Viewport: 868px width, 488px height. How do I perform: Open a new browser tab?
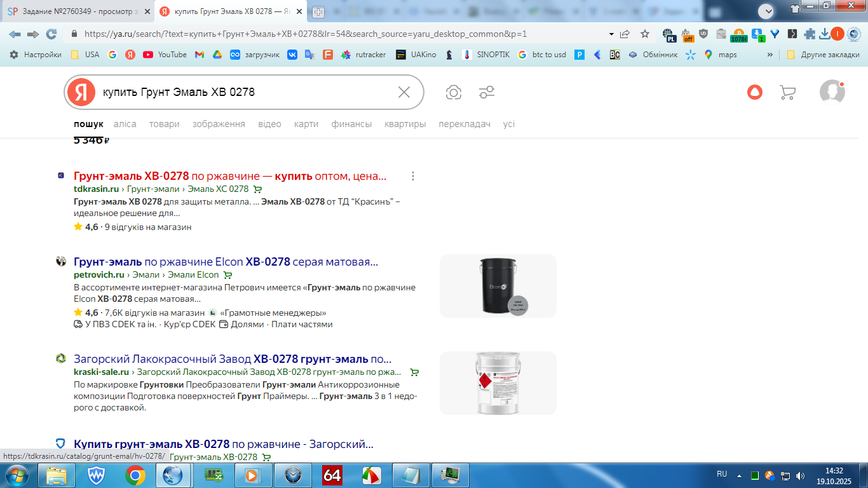318,11
